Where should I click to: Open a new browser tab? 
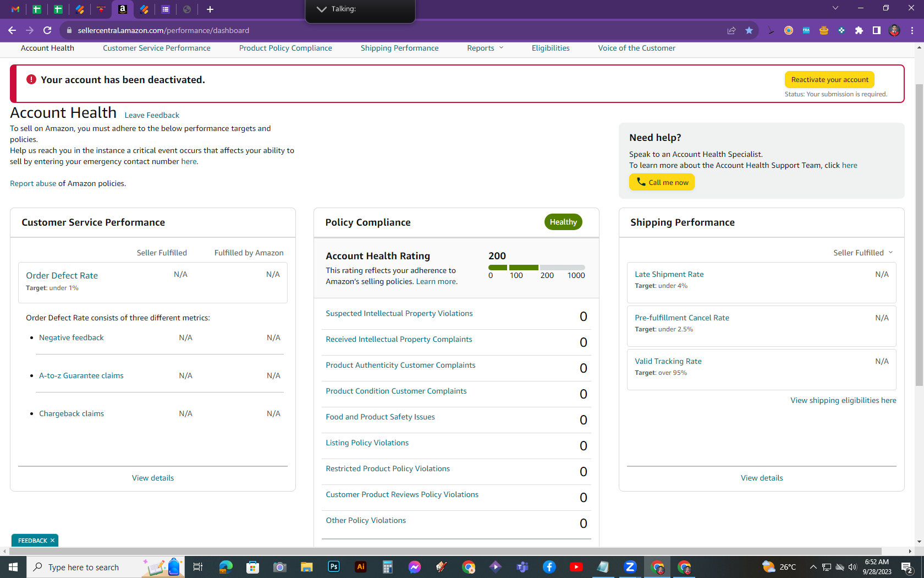210,9
